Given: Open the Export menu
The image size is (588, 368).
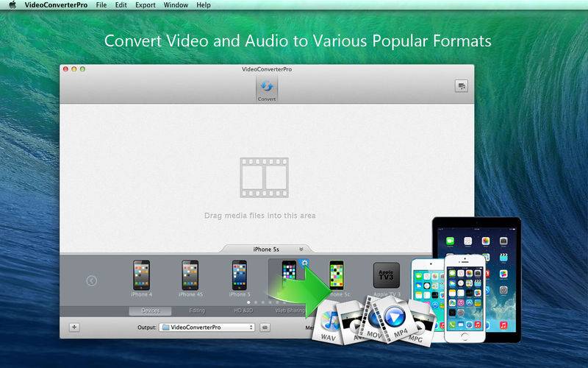Looking at the screenshot, I should click(146, 5).
